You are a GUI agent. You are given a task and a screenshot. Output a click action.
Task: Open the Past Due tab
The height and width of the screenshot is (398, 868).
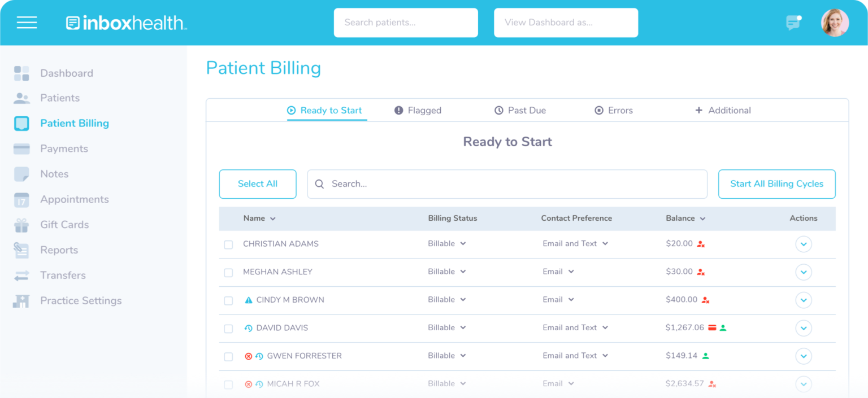520,110
